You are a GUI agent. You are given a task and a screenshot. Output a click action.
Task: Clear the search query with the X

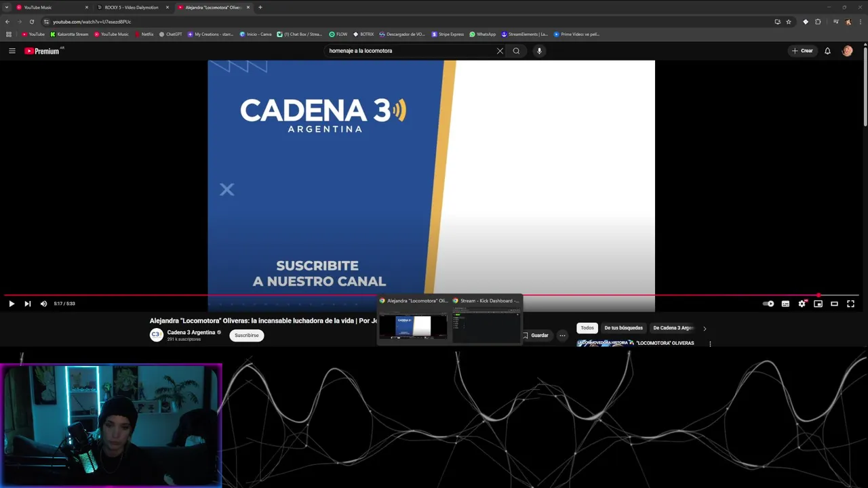500,51
